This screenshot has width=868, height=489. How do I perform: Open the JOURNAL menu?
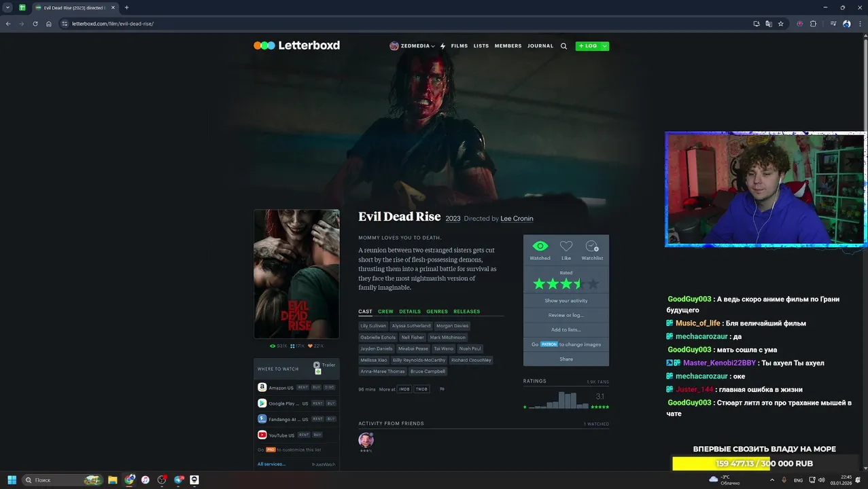(x=540, y=46)
